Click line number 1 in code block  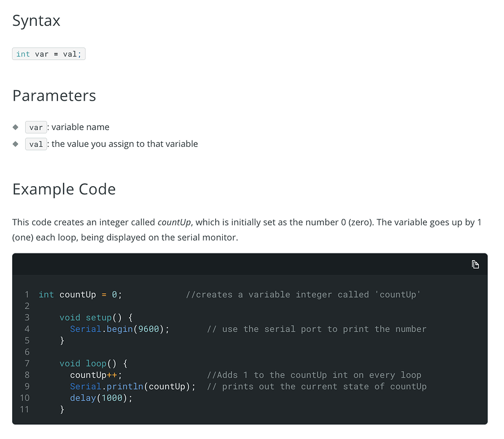[x=27, y=294]
